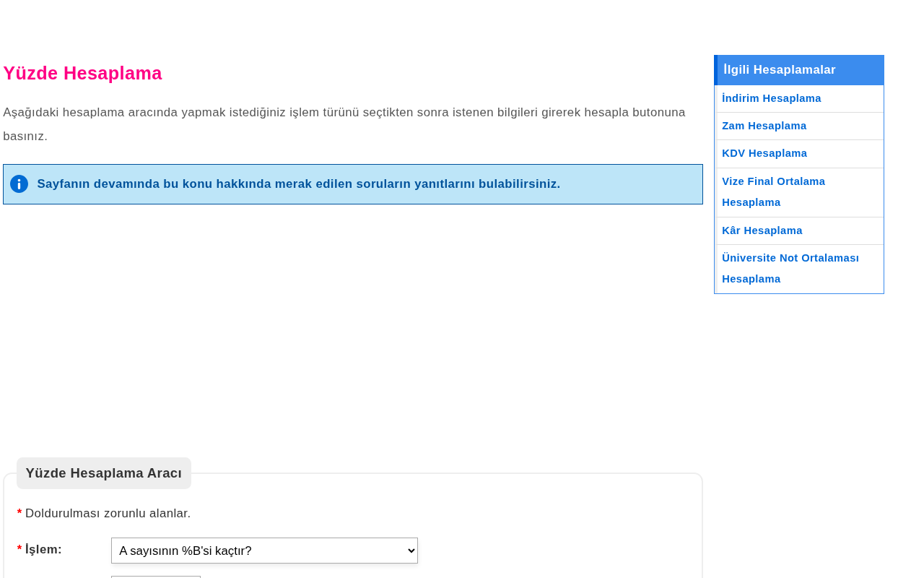Click the 'Doldurulması zorunlu alanlar' note
The image size is (924, 578).
(108, 514)
